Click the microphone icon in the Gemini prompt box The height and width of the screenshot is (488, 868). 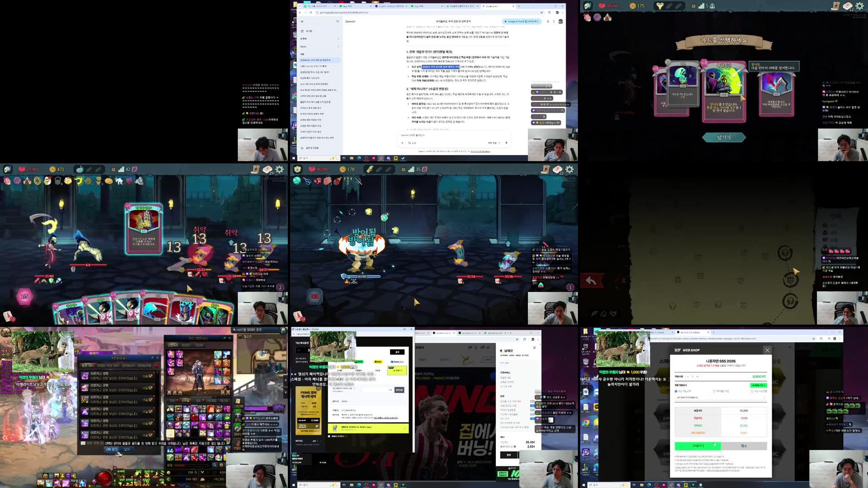pyautogui.click(x=506, y=143)
